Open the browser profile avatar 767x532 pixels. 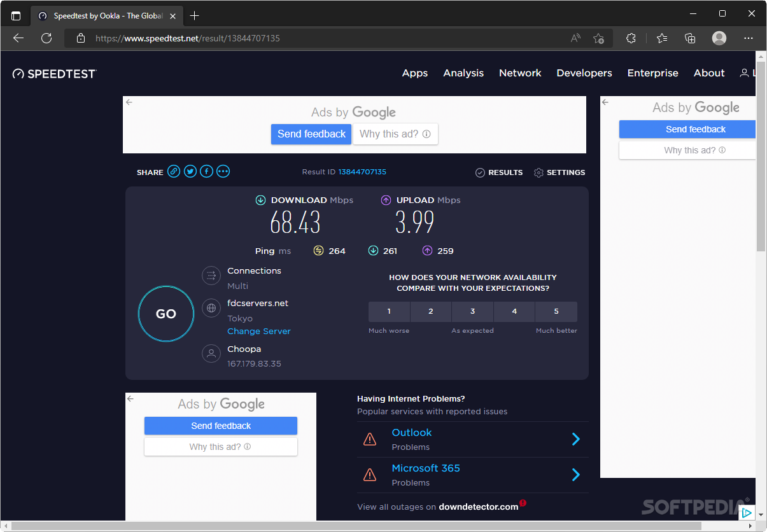tap(719, 38)
